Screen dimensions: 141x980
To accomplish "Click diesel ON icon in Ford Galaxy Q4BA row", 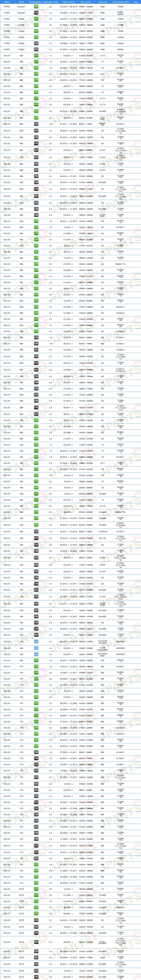I will (x=36, y=13).
